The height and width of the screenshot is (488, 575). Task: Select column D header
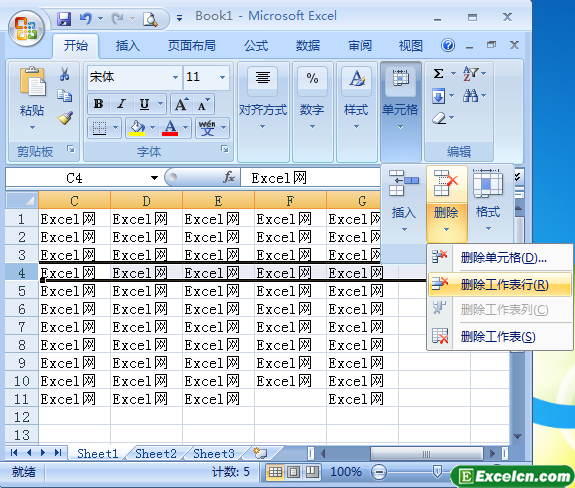tap(146, 201)
